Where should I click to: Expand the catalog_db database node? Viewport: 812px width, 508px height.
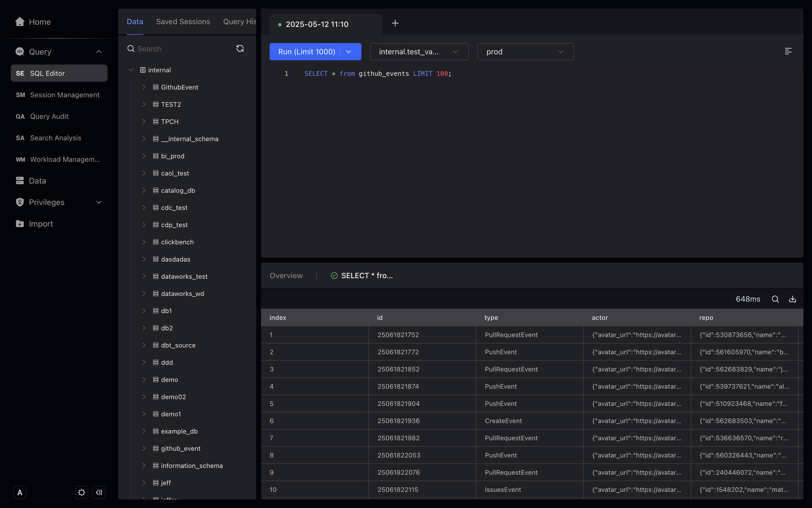144,191
